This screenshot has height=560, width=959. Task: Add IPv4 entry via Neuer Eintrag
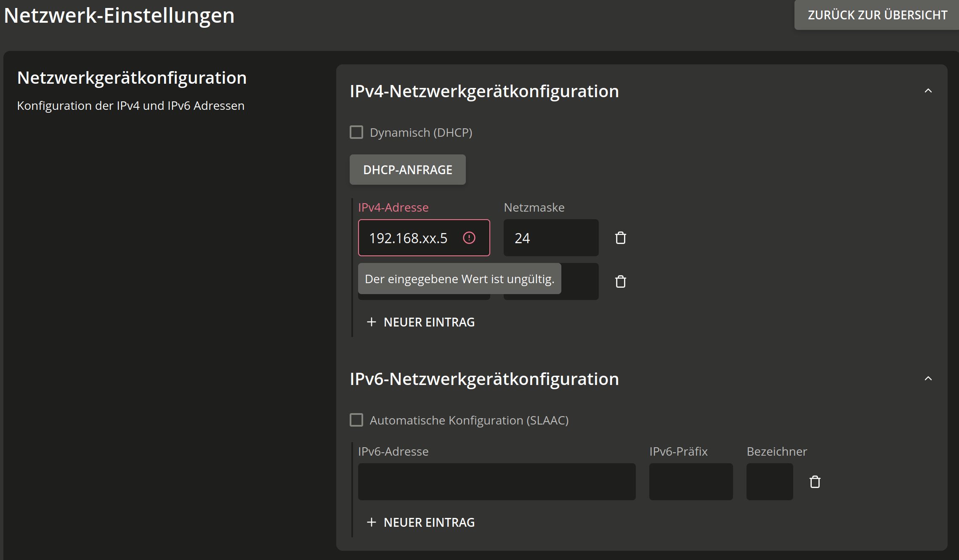coord(421,322)
